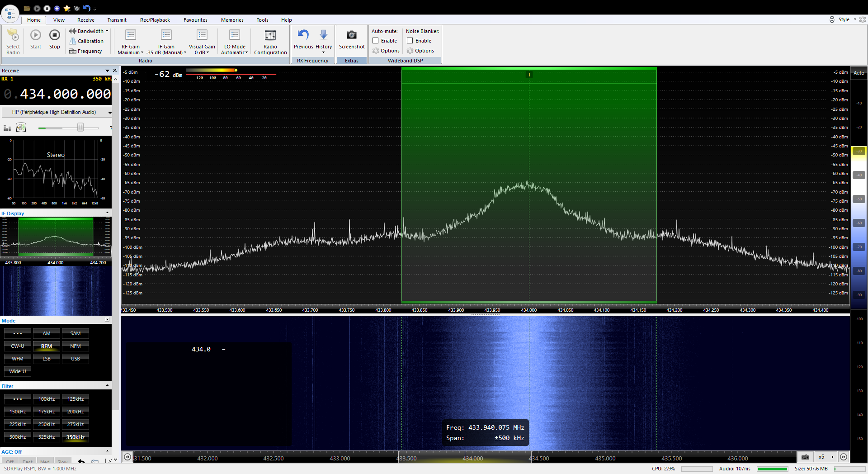Viewport: 868px width, 474px height.
Task: Open the Frequency entry tool in ribbon
Action: (85, 51)
